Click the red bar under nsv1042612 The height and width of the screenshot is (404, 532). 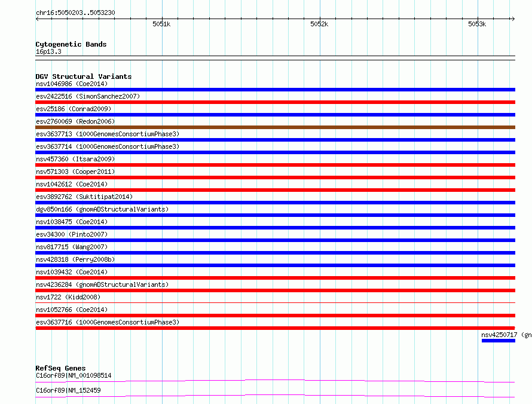pyautogui.click(x=275, y=190)
